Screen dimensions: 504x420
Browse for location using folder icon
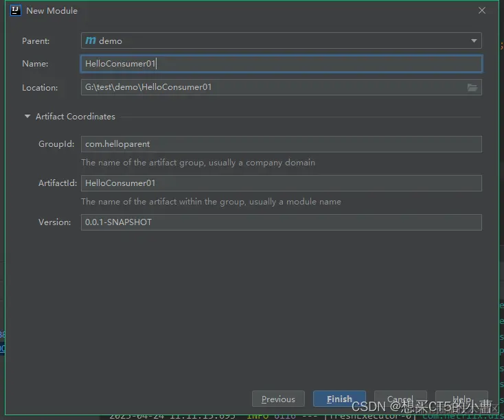pos(472,87)
